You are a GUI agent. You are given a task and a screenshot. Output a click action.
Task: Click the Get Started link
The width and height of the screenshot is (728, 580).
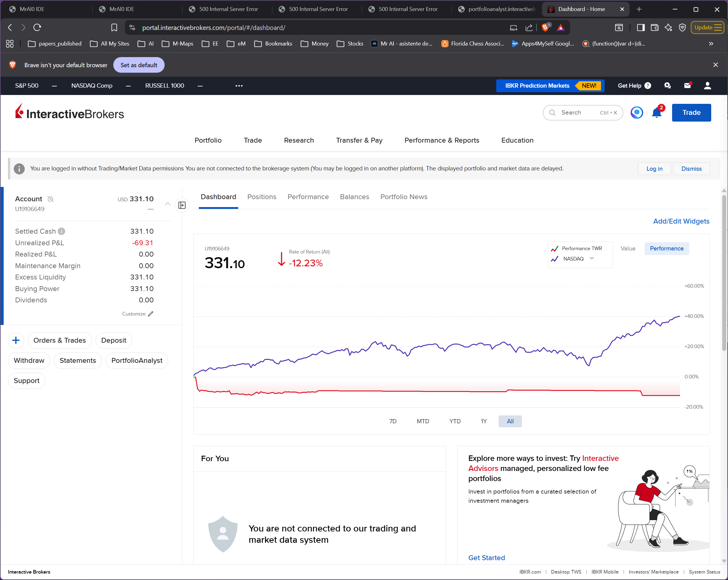coord(486,557)
